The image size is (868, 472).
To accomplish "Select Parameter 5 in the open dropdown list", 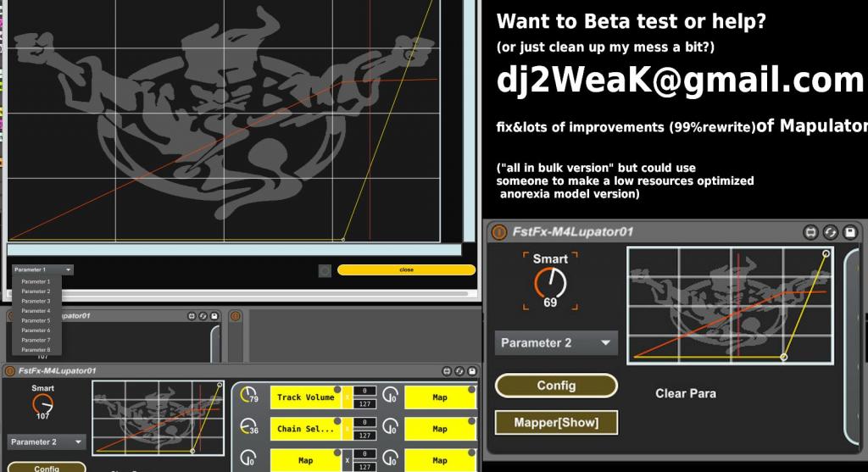I will (x=36, y=320).
